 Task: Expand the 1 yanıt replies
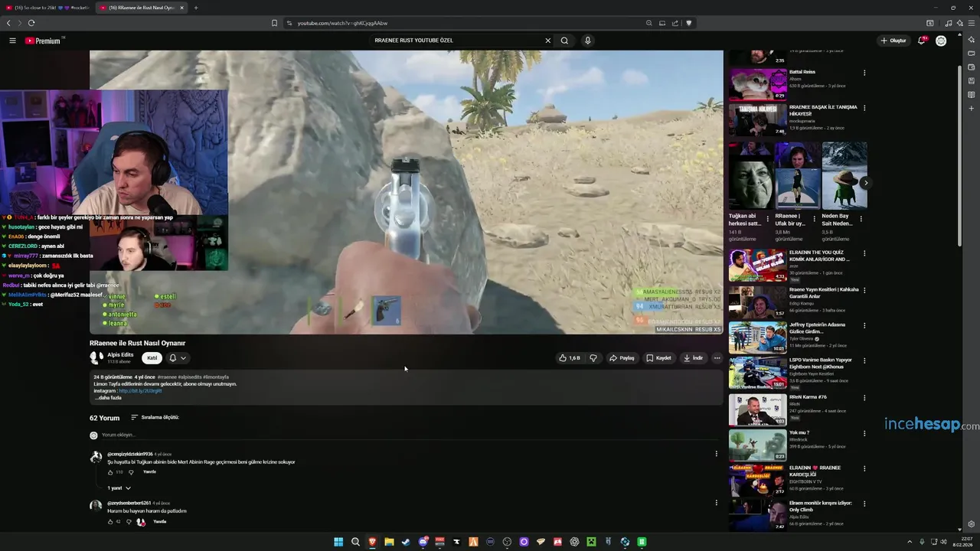point(119,488)
